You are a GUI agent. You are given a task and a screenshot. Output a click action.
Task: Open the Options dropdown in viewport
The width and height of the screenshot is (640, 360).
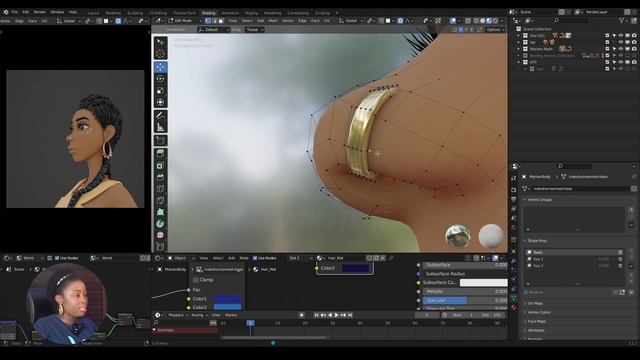495,30
